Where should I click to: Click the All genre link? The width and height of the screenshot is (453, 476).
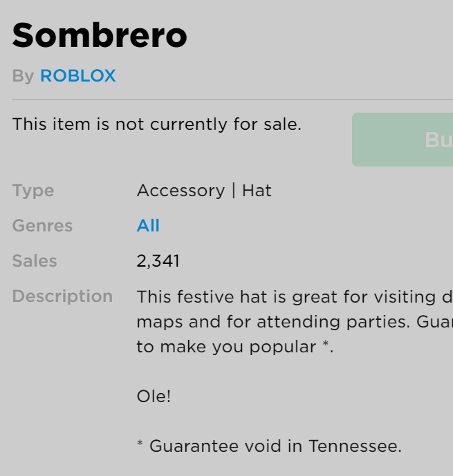(148, 226)
